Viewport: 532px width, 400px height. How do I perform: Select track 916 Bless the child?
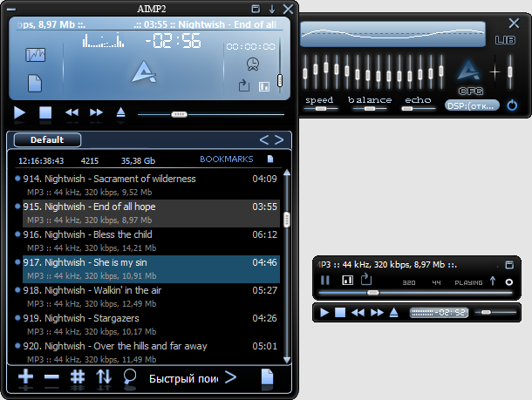(151, 241)
